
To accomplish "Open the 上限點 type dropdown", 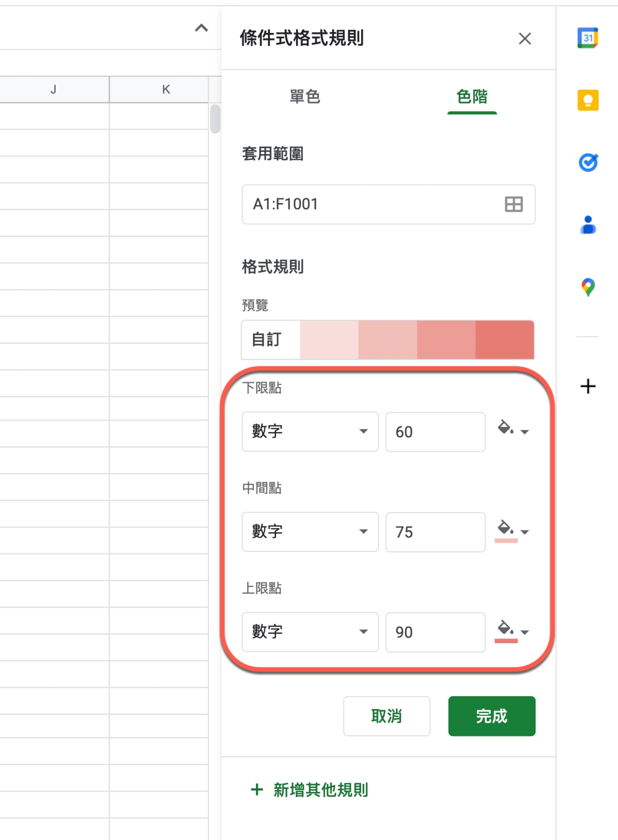I will 310,632.
